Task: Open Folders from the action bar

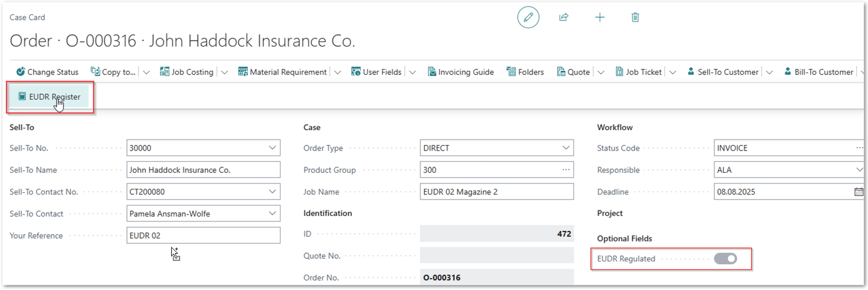Action: click(x=525, y=72)
